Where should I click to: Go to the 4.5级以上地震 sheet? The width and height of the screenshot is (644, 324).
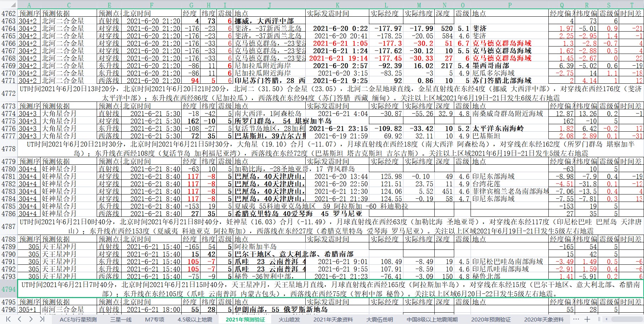(x=195, y=319)
